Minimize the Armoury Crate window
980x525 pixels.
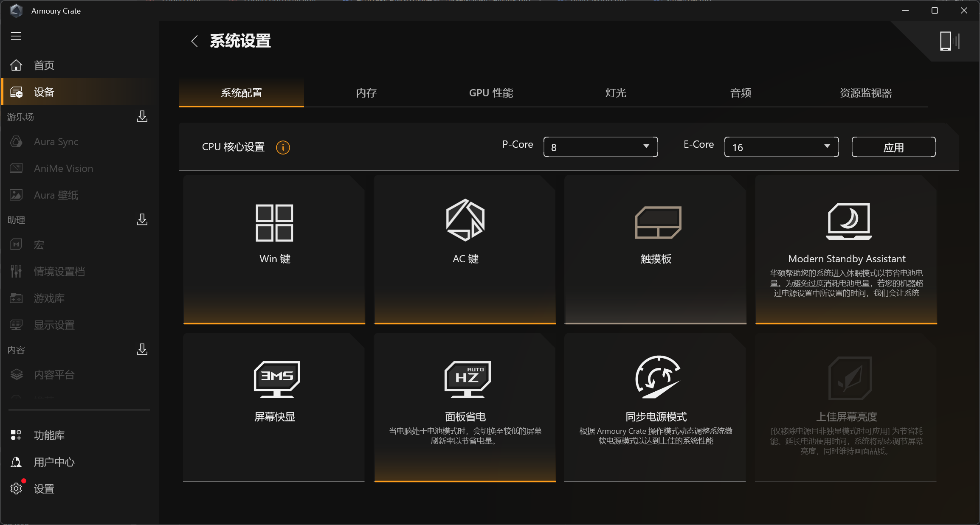pyautogui.click(x=905, y=11)
